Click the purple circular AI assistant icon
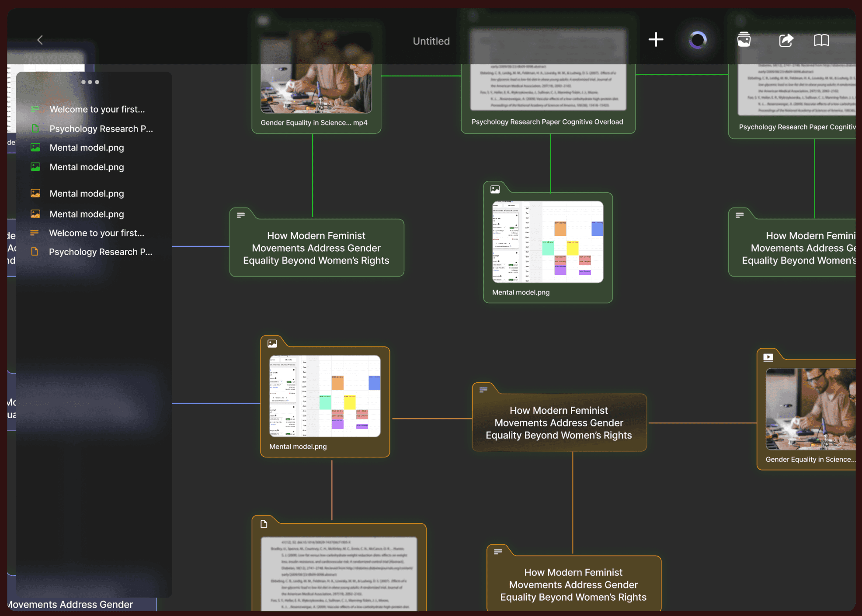The width and height of the screenshot is (862, 616). click(x=698, y=40)
